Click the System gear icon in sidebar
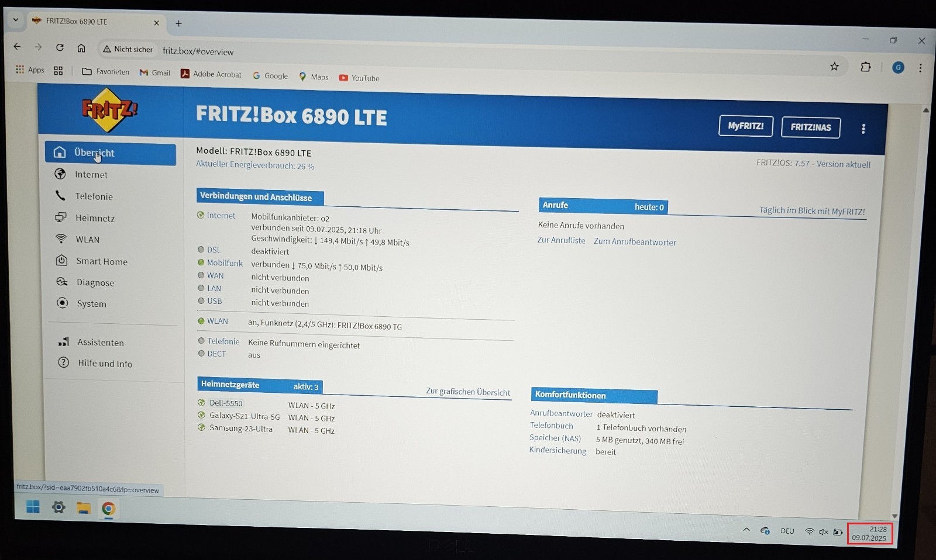The image size is (936, 560). pos(62,303)
